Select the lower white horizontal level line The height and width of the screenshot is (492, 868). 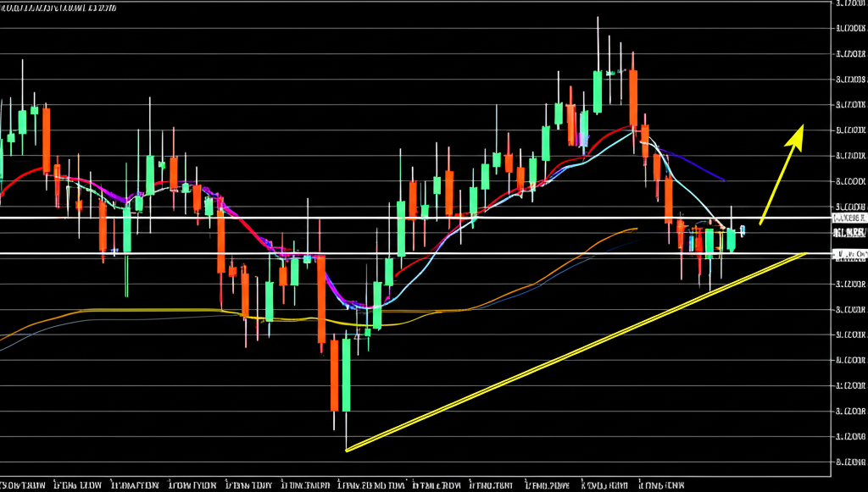pyautogui.click(x=415, y=254)
